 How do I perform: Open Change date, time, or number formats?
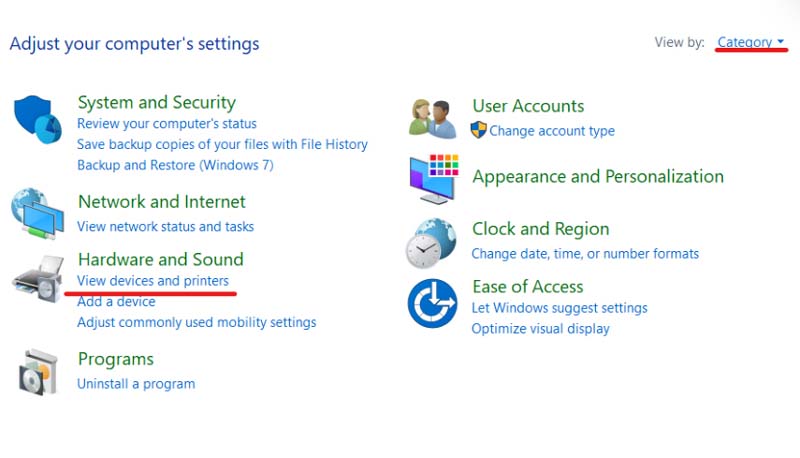585,254
